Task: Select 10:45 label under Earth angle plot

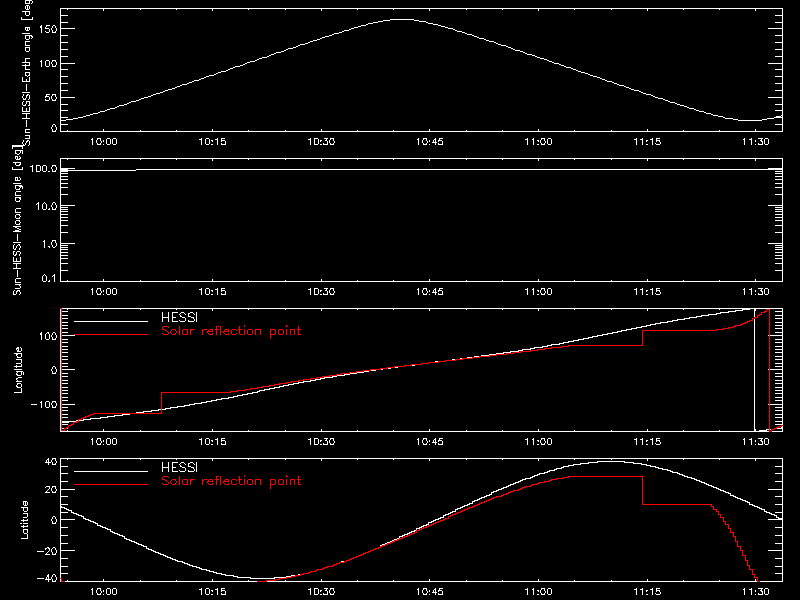Action: pyautogui.click(x=430, y=141)
